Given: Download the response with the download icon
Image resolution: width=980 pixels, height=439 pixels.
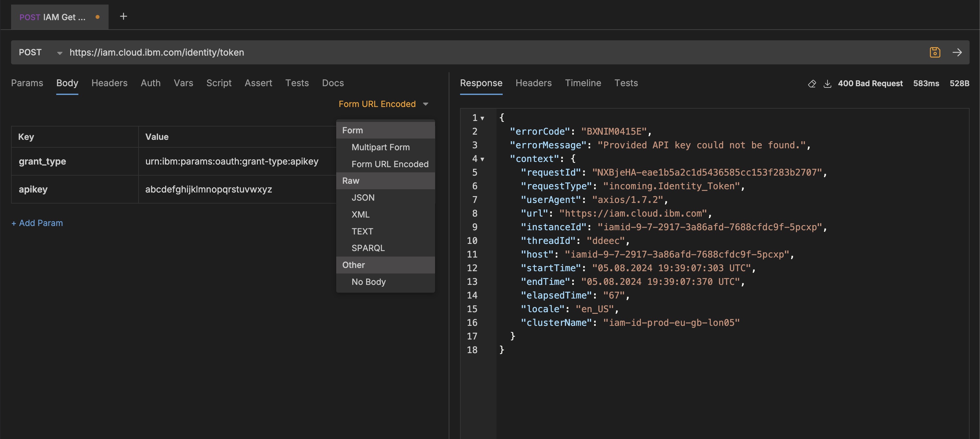Looking at the screenshot, I should click(x=827, y=84).
